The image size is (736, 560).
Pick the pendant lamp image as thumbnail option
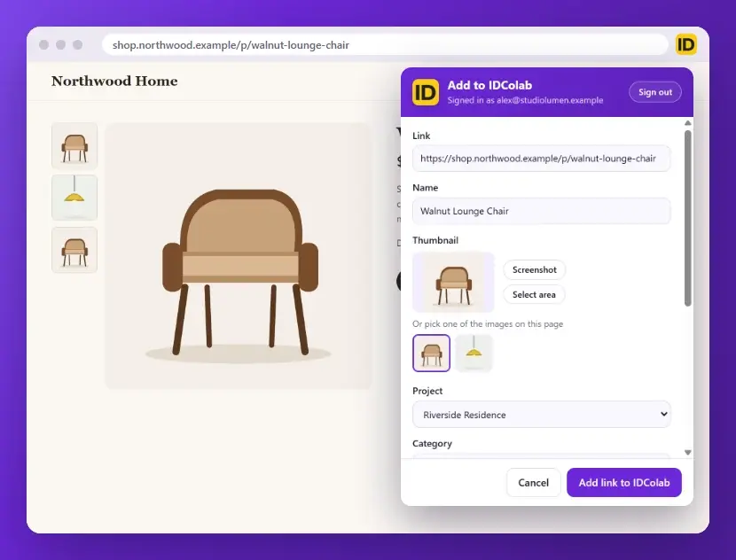point(474,354)
